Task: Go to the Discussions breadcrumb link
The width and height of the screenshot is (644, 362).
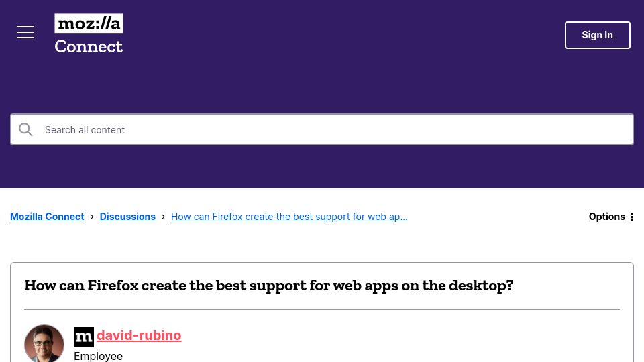Action: pos(127,217)
